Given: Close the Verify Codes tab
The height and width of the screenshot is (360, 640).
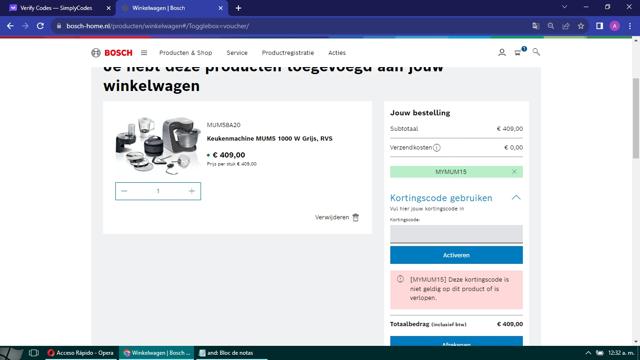Looking at the screenshot, I should (x=109, y=8).
